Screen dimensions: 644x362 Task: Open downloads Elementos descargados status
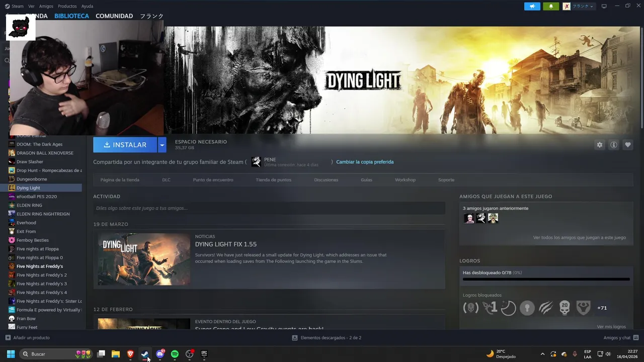point(327,338)
